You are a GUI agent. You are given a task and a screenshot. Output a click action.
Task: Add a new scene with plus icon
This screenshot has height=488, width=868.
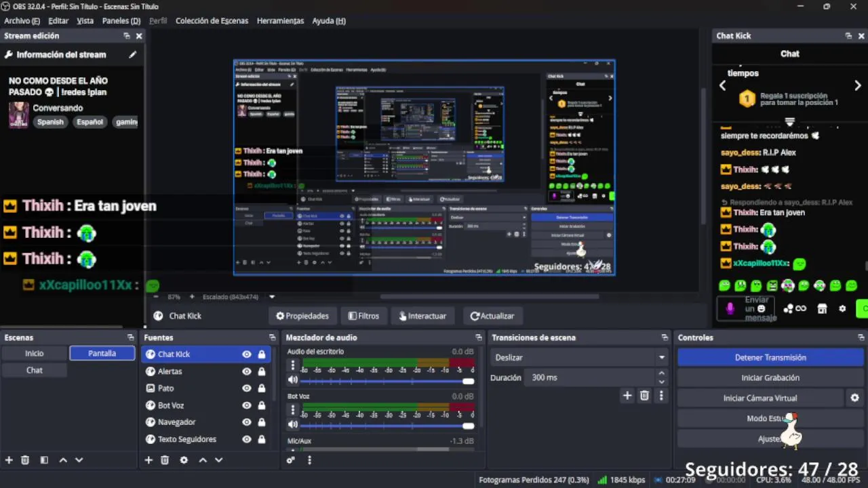[9, 460]
